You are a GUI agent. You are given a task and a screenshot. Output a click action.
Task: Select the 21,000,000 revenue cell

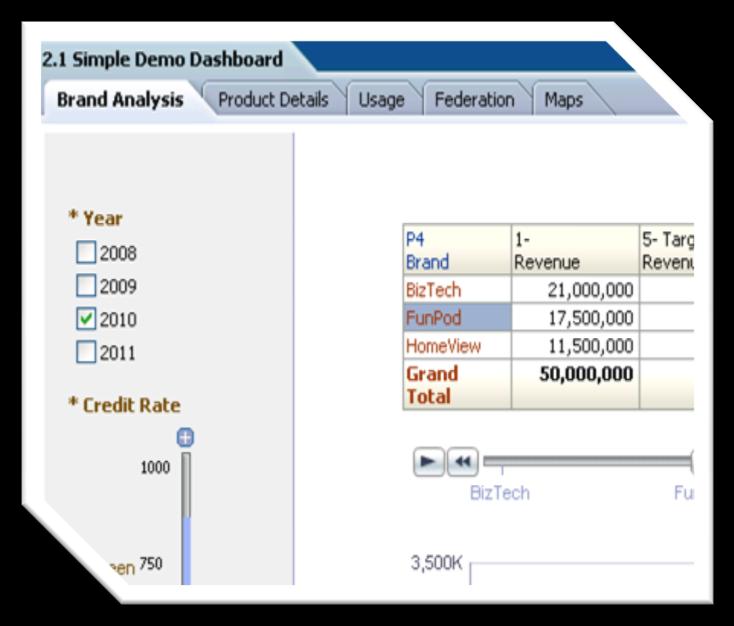pos(575,289)
